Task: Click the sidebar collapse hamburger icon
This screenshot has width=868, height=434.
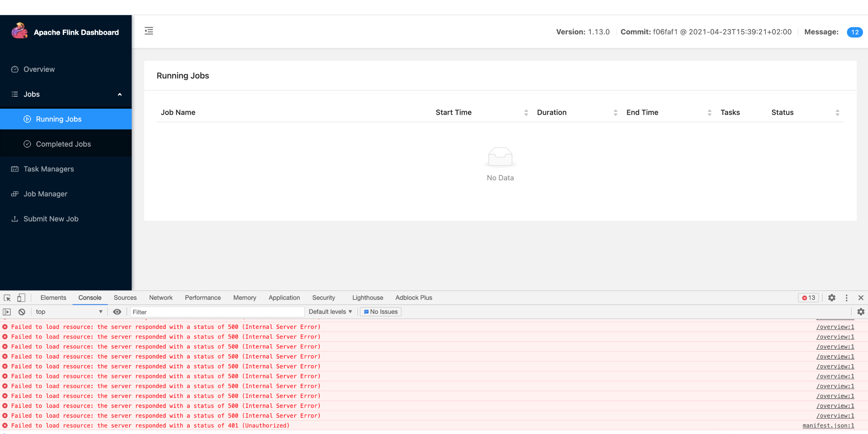Action: click(149, 31)
